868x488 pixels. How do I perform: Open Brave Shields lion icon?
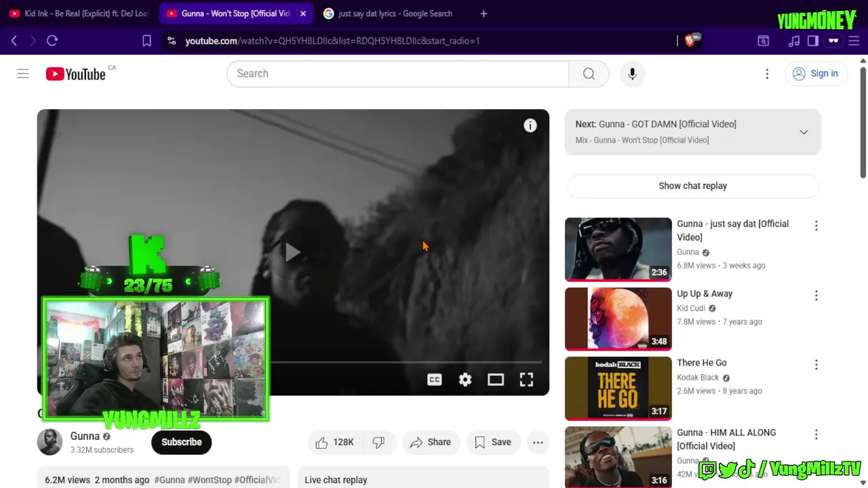tap(690, 41)
